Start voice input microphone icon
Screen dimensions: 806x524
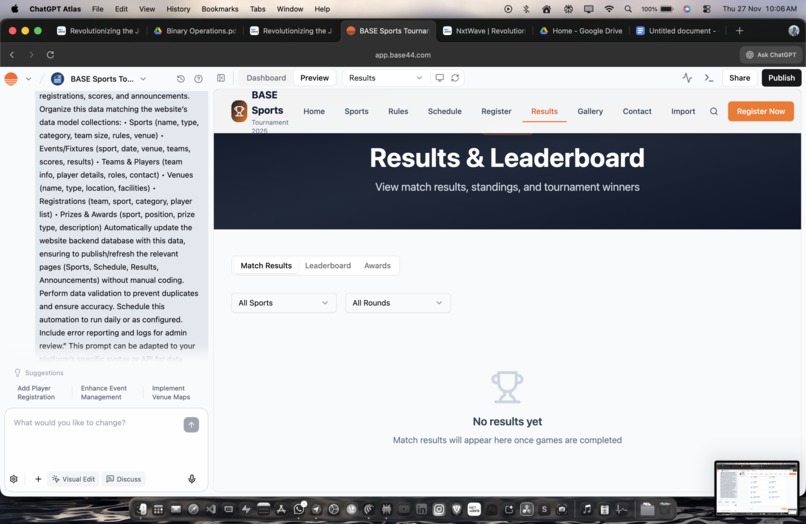tap(192, 479)
